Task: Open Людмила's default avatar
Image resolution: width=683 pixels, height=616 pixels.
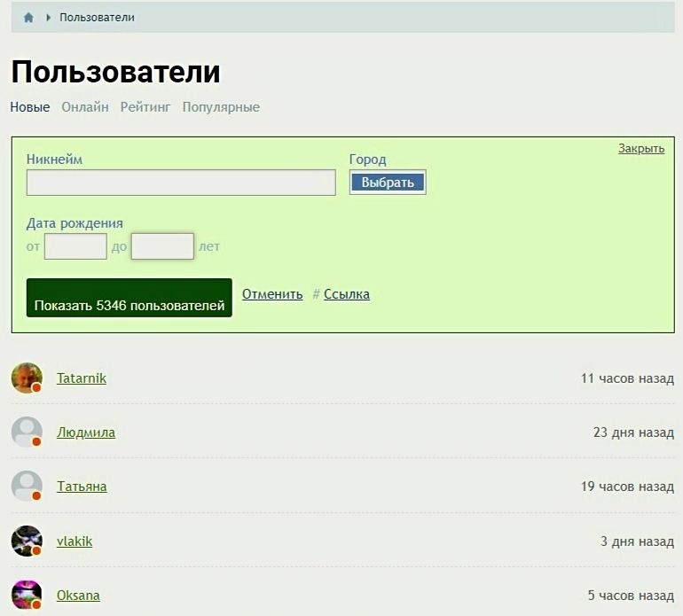Action: click(27, 432)
